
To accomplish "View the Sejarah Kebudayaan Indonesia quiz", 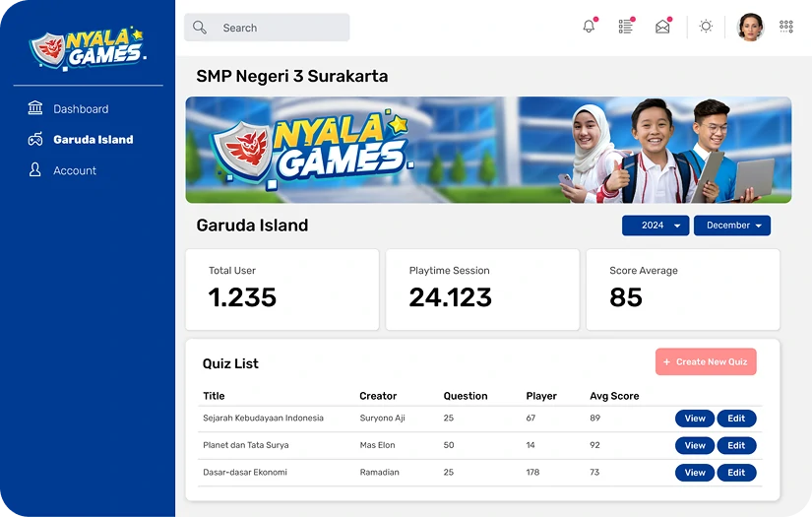I will click(x=695, y=419).
